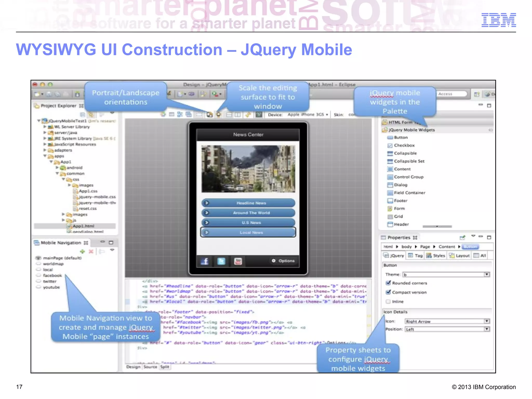Click the Headline News button
The width and height of the screenshot is (532, 399).
(248, 203)
